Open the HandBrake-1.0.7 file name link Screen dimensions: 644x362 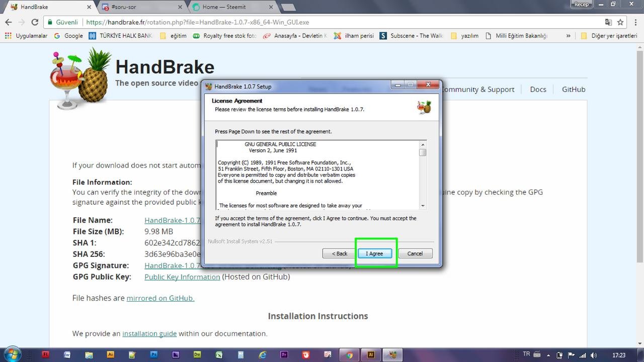pos(173,220)
